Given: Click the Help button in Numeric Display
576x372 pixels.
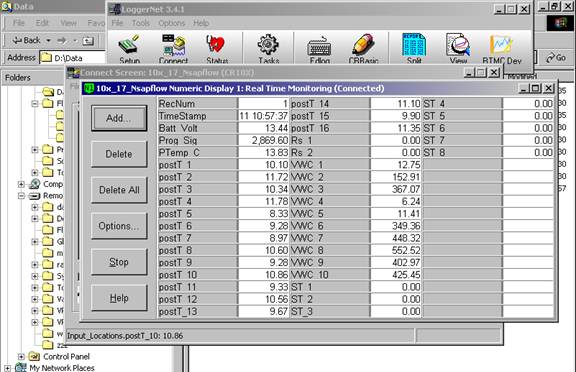Looking at the screenshot, I should pos(119,298).
